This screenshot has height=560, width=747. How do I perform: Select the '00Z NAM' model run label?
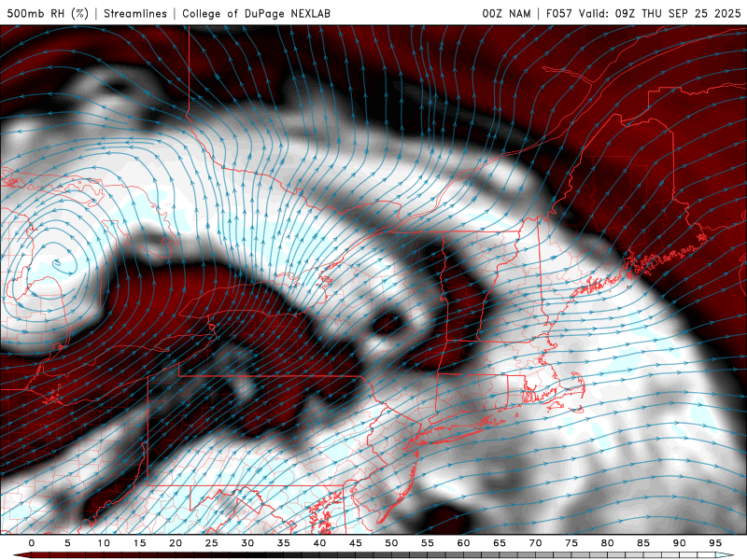click(x=506, y=13)
